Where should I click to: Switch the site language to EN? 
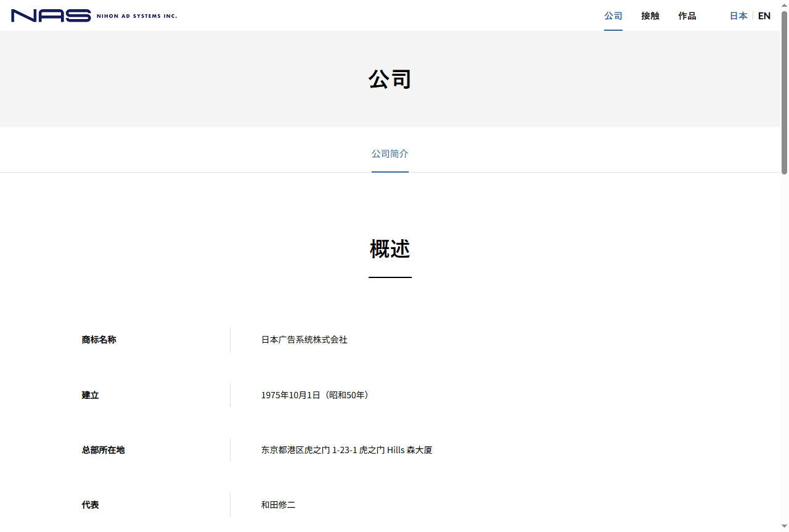(764, 15)
